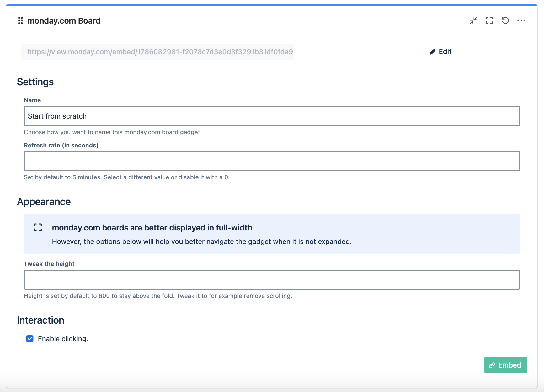
Task: Select the Tweak the height input field
Action: pos(272,280)
